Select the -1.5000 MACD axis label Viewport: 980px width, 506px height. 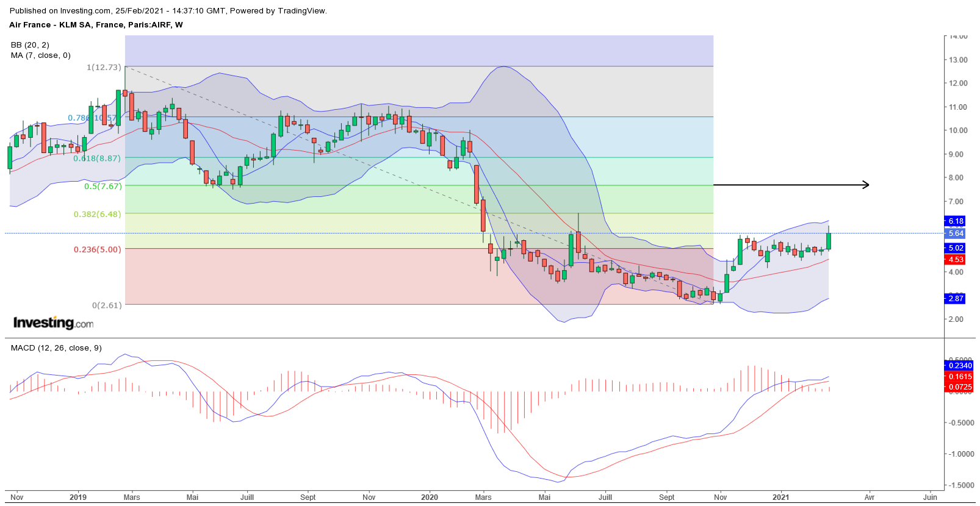tap(960, 486)
